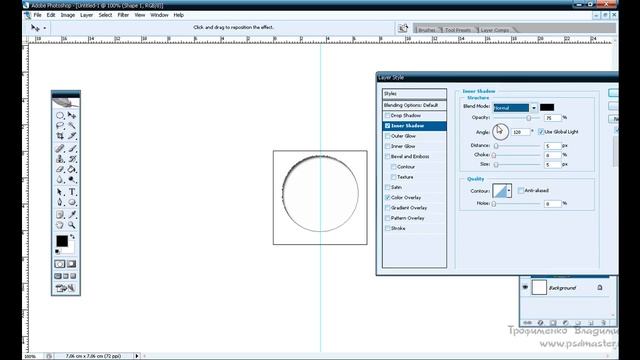640x360 pixels.
Task: Open the File Browser toggle icon
Action: pyautogui.click(x=403, y=28)
